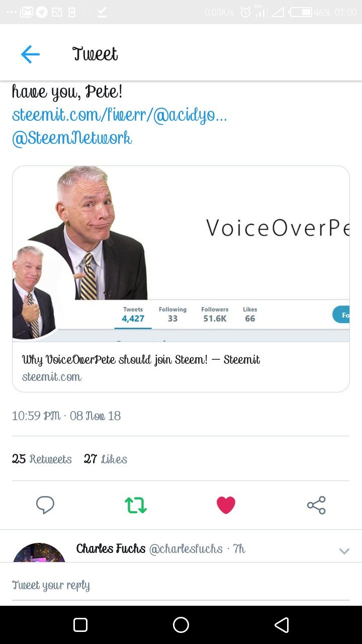
Task: Open Charles Fuchs profile avatar
Action: pyautogui.click(x=39, y=552)
